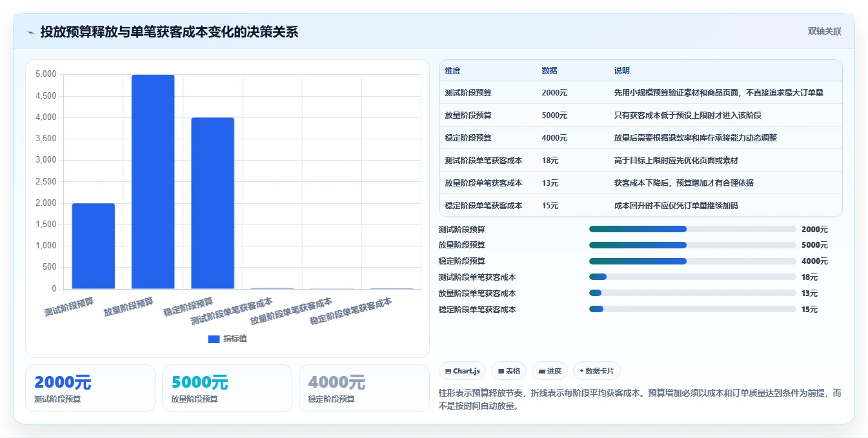Click the 测试阶段预算 progress bar
The height and width of the screenshot is (438, 868).
click(x=692, y=229)
